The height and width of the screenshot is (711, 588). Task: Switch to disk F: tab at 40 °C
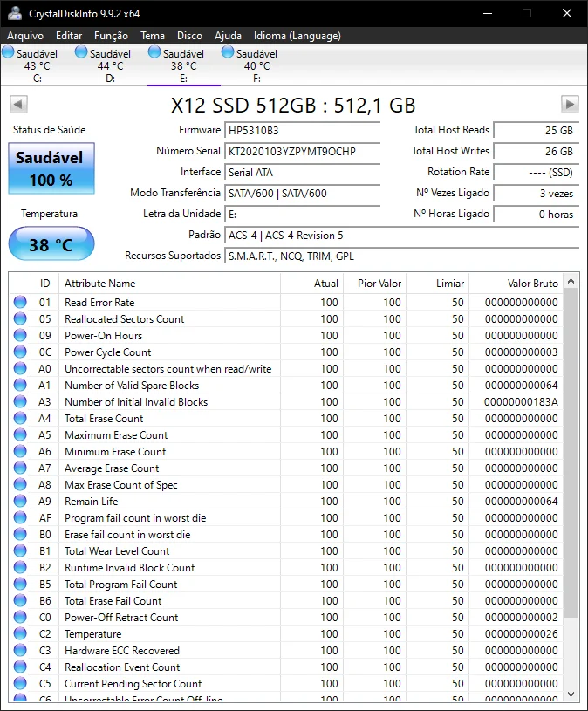[x=257, y=65]
